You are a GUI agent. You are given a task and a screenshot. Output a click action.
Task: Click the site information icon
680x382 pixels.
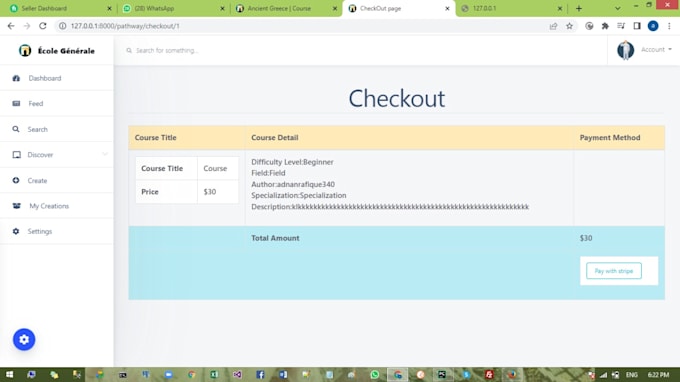(x=62, y=26)
